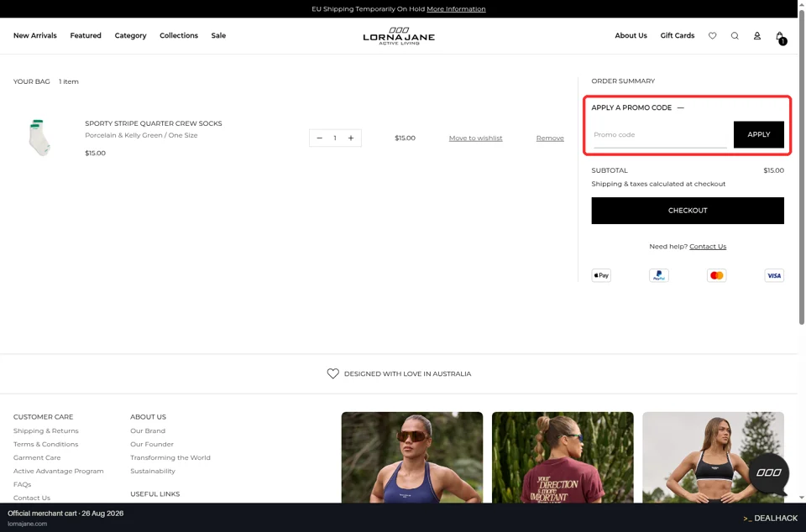Image resolution: width=806 pixels, height=532 pixels.
Task: Open Our Founder footer link
Action: click(152, 444)
